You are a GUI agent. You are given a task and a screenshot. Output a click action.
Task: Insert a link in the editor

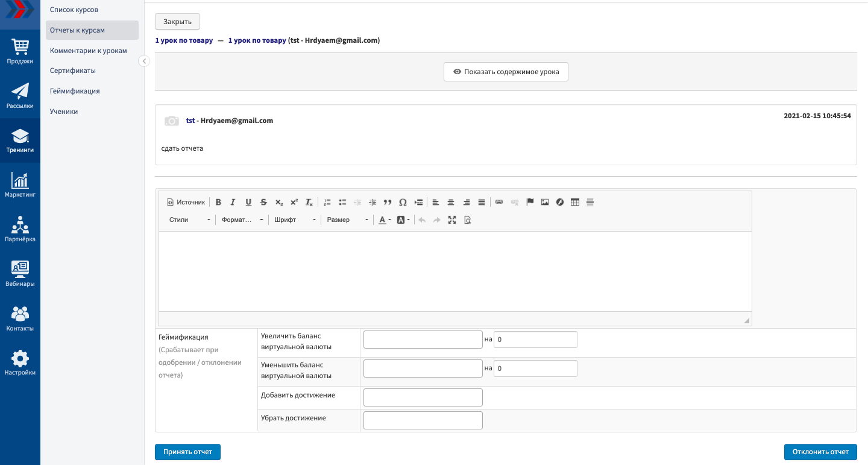499,202
